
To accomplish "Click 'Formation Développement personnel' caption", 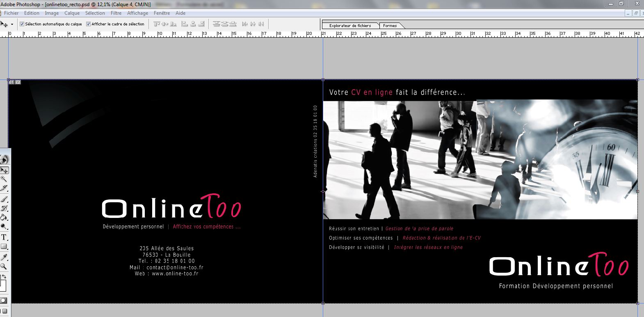I will click(x=556, y=286).
